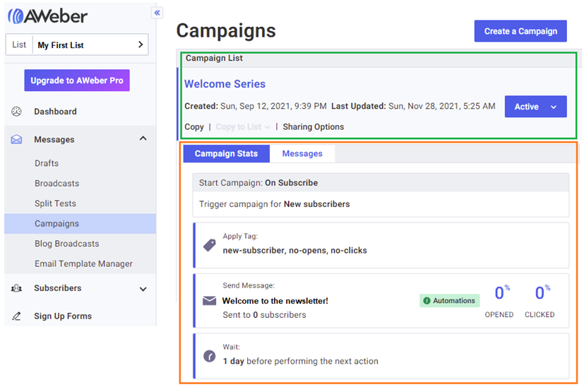Screen dimensions: 584x392
Task: Click the Automations info icon
Action: coord(427,301)
